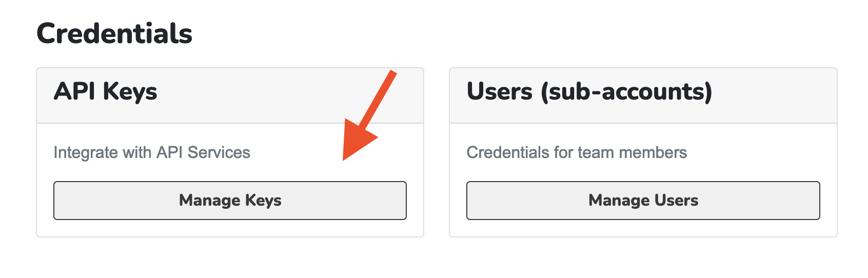Click 'API Services' in the card description
Image resolution: width=868 pixels, height=278 pixels.
click(203, 153)
